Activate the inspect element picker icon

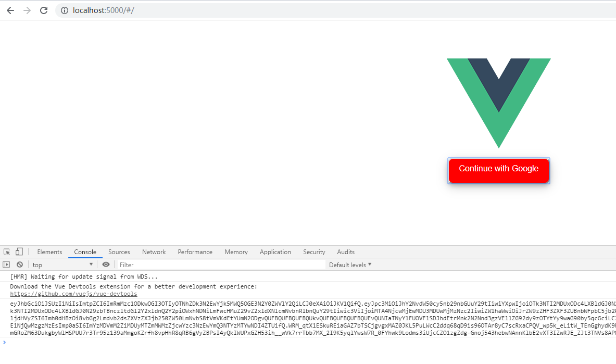pyautogui.click(x=7, y=252)
